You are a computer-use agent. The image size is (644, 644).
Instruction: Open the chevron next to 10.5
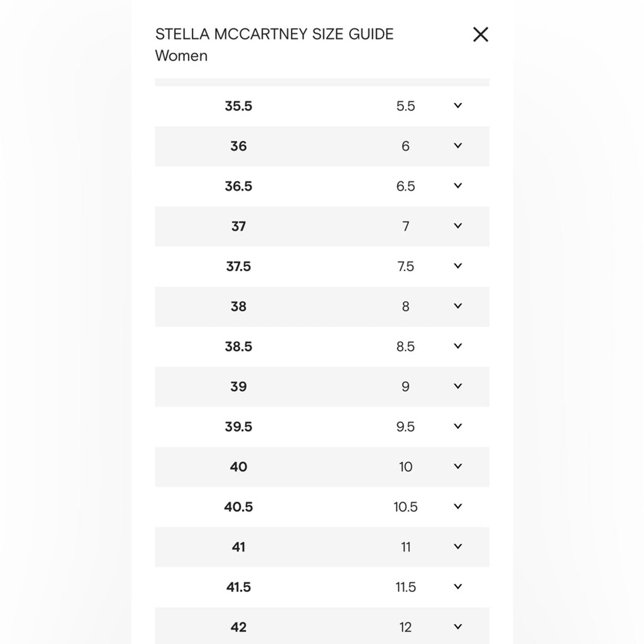click(x=458, y=506)
